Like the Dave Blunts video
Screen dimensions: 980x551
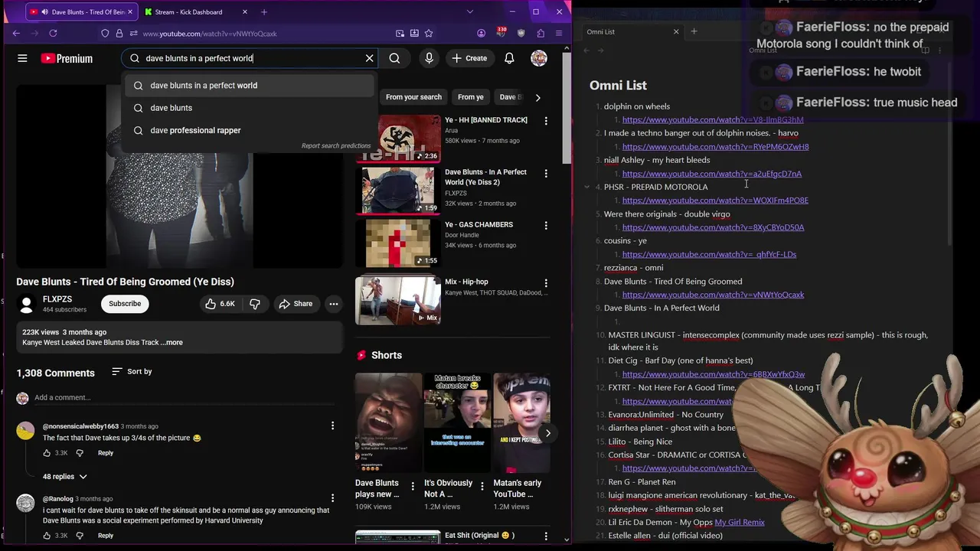[x=220, y=304]
